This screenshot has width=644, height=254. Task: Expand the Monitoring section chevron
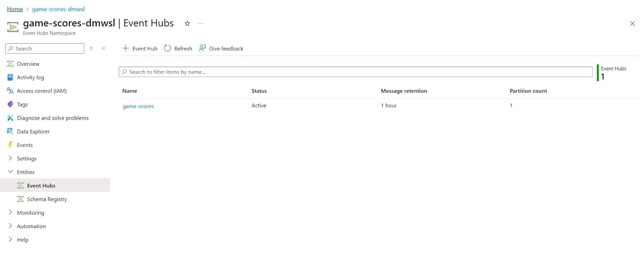(10, 212)
